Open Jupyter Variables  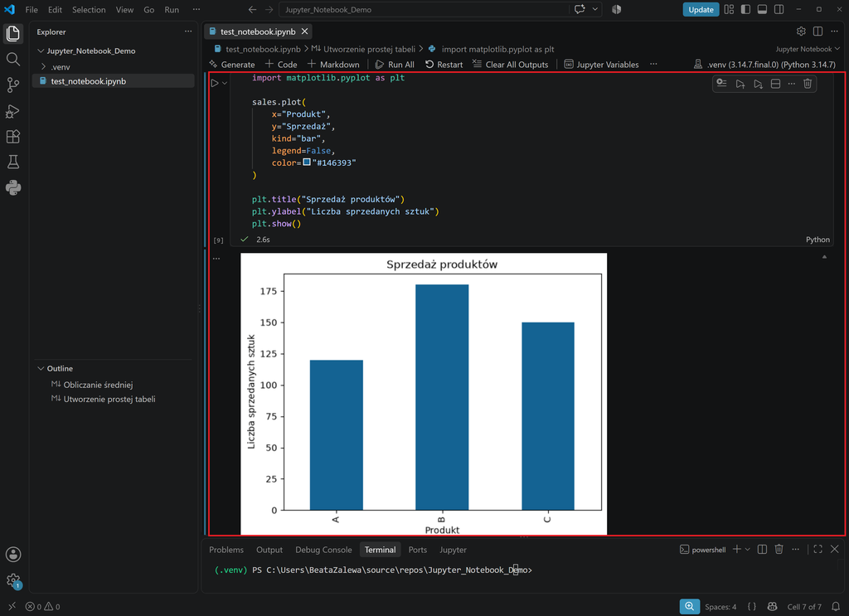coord(602,65)
